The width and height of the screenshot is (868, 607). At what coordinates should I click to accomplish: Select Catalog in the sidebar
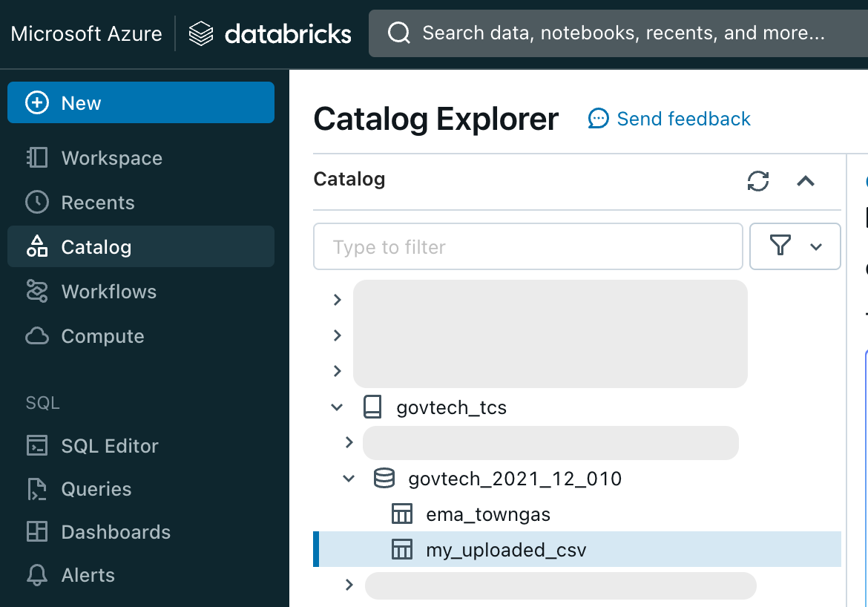point(141,246)
